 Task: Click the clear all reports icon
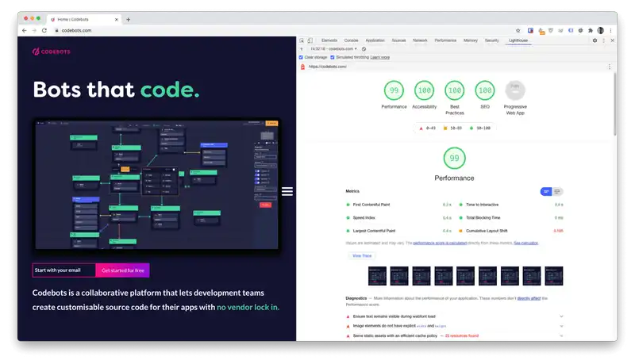click(x=364, y=48)
